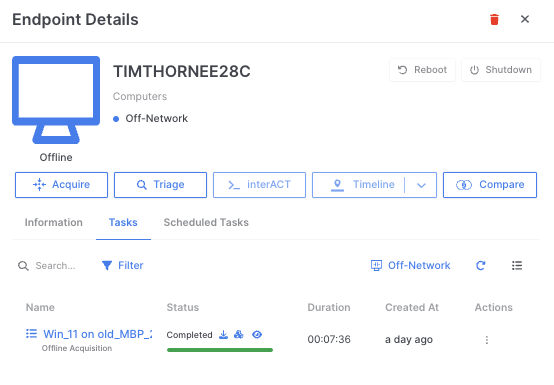Image resolution: width=554 pixels, height=385 pixels.
Task: Delete endpoint with red trash icon
Action: pyautogui.click(x=494, y=19)
